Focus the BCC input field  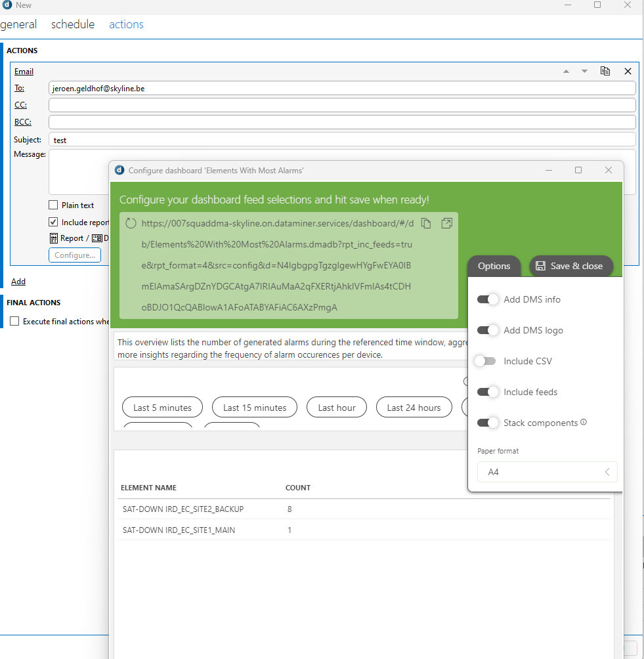pos(342,122)
